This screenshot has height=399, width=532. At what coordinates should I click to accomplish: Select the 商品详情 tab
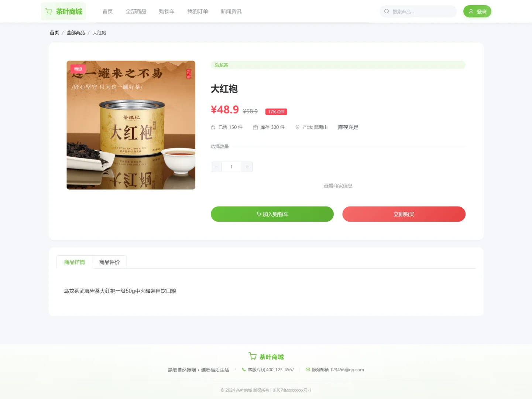point(74,262)
